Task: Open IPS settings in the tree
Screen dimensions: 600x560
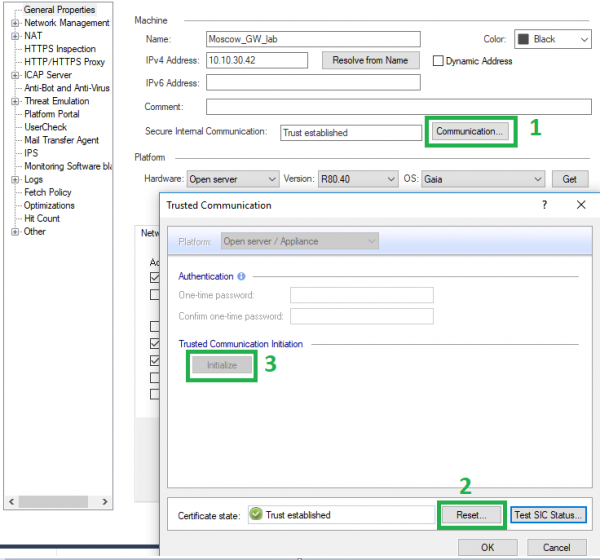Action: tap(31, 153)
